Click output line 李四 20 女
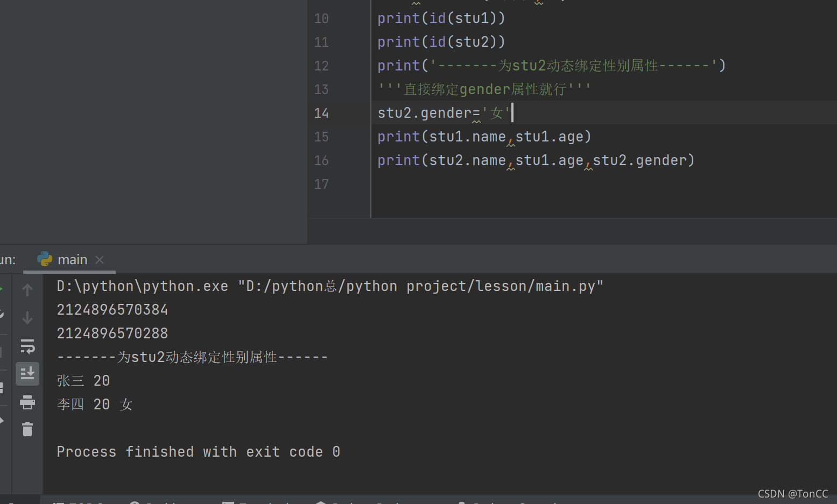 pos(95,404)
